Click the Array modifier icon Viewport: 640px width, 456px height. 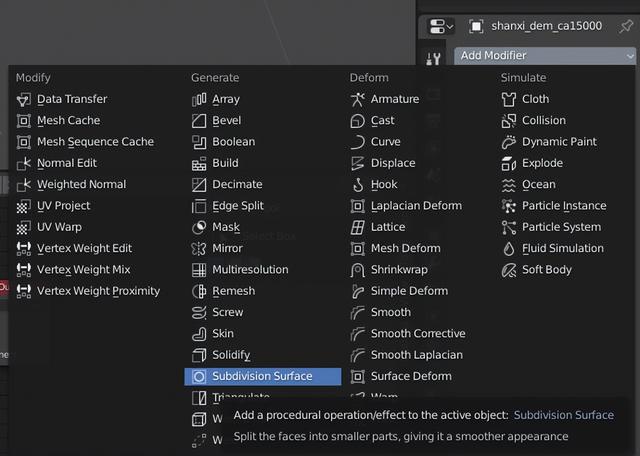tap(199, 99)
